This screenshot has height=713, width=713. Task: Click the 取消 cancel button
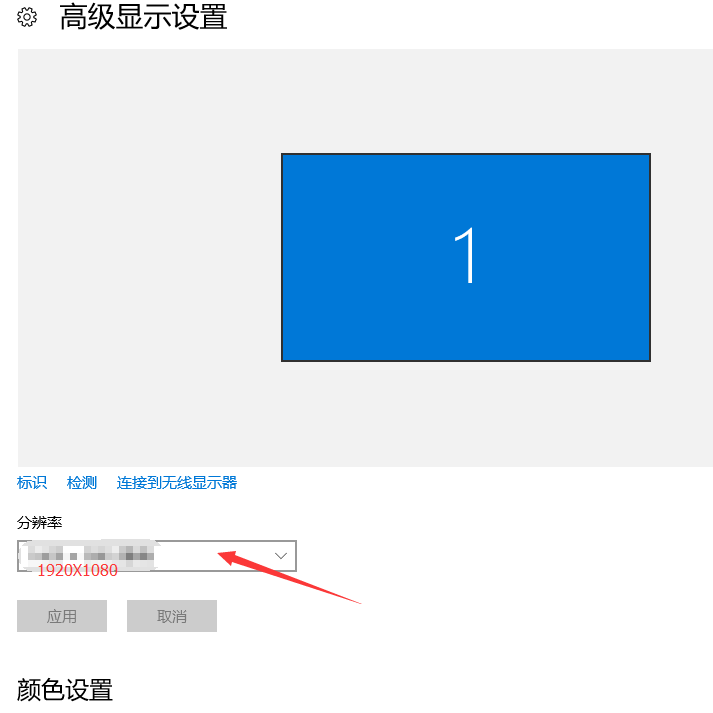pos(172,616)
